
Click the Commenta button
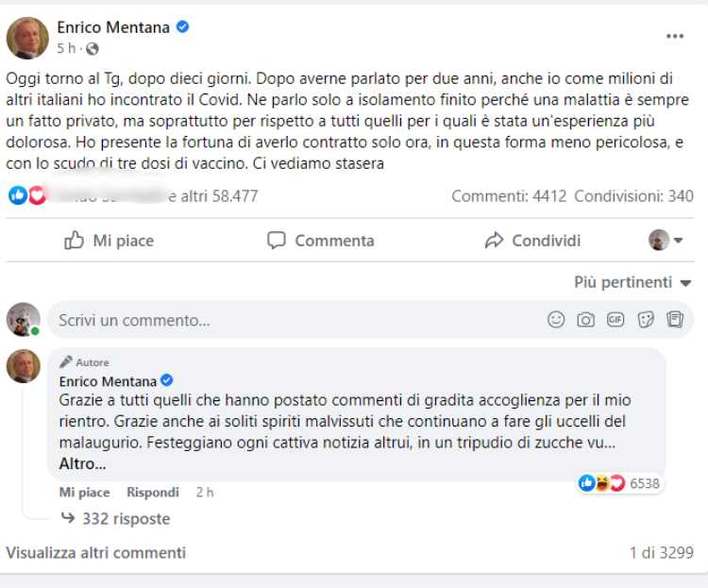321,241
